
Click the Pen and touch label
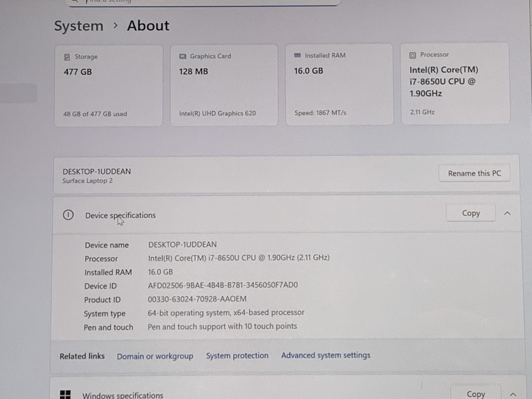[x=108, y=327]
